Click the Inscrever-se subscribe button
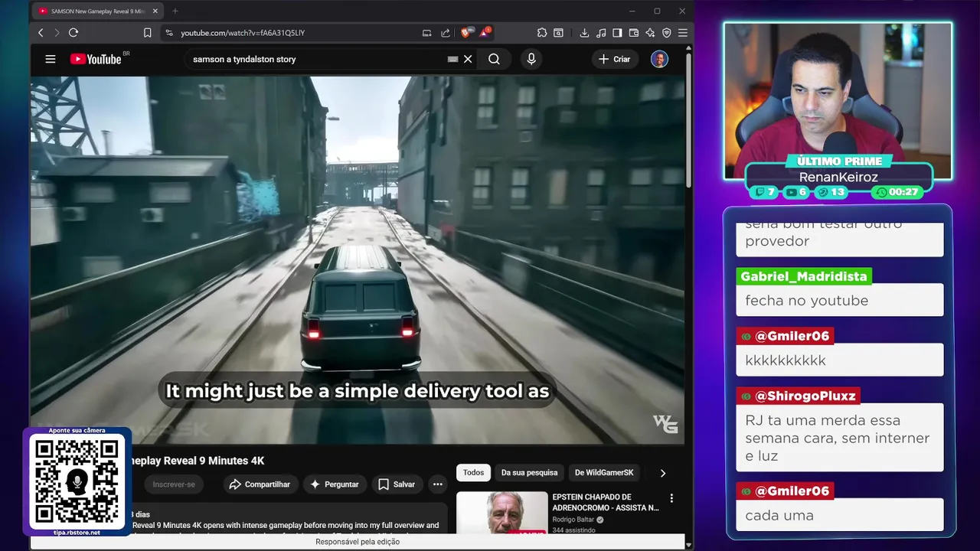980x551 pixels. pos(174,484)
